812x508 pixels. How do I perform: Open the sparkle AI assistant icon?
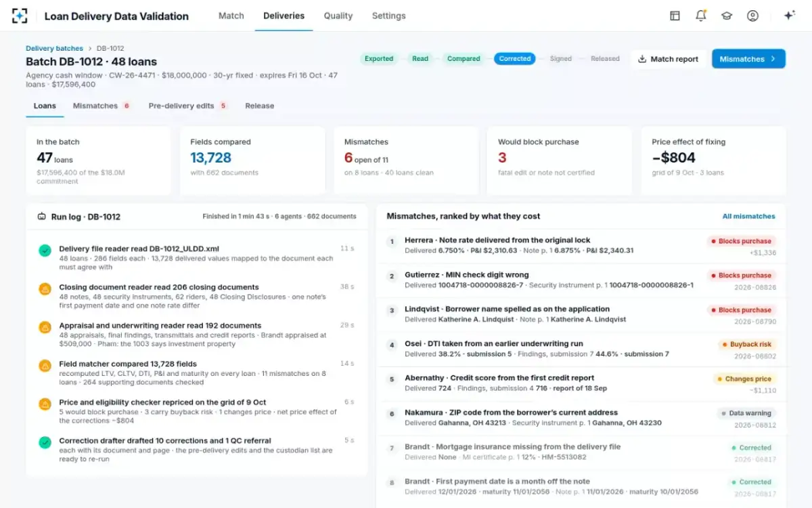789,16
